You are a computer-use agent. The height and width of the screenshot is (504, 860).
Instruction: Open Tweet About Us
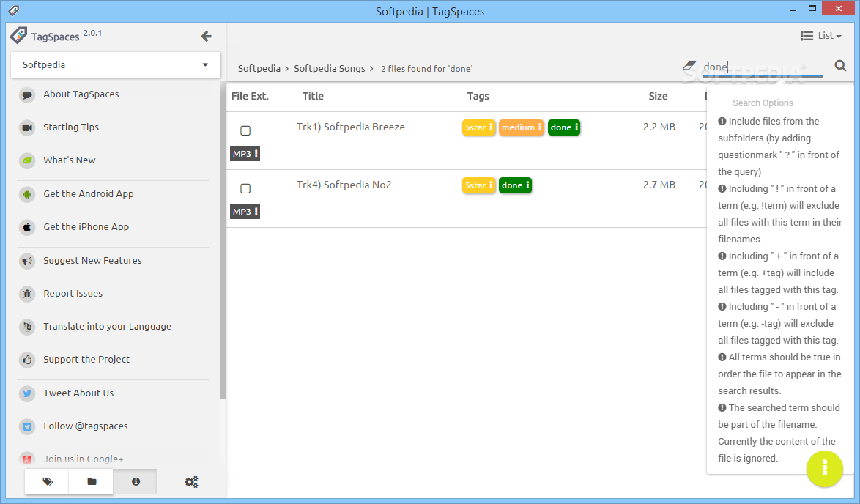point(78,393)
